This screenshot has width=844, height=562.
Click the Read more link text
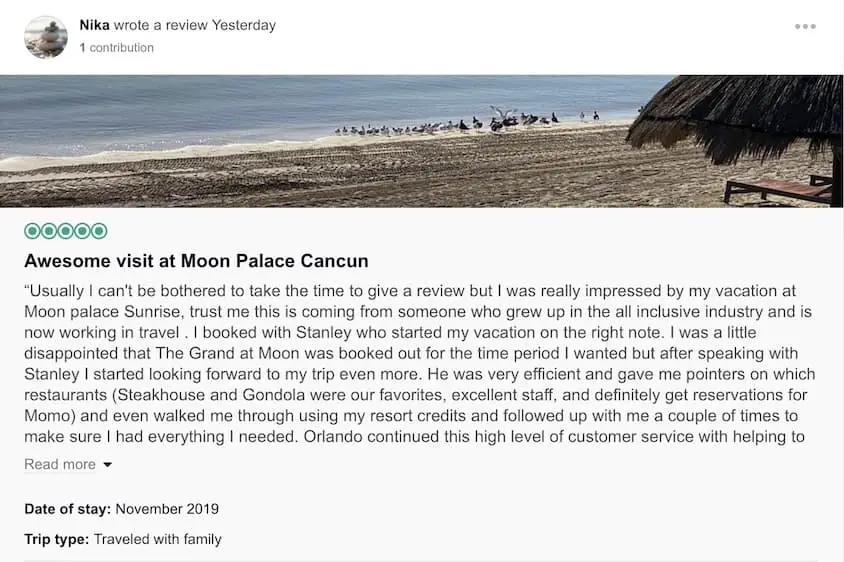(x=60, y=464)
